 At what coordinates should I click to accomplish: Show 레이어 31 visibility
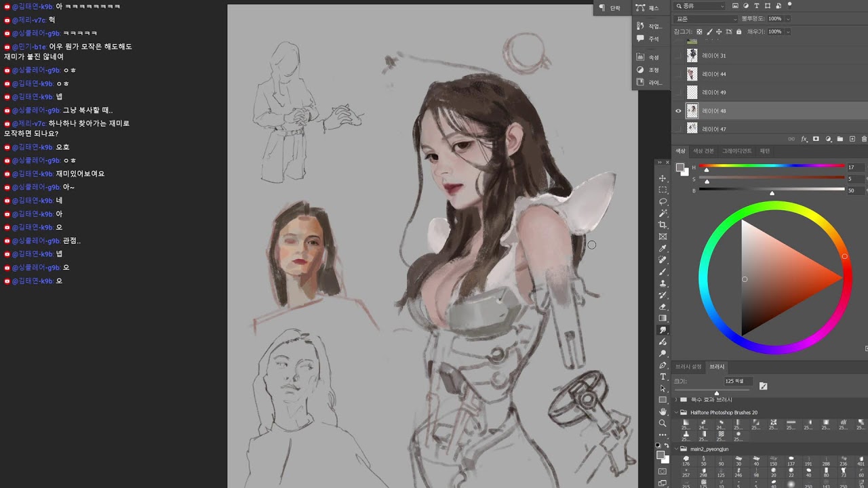pyautogui.click(x=678, y=56)
